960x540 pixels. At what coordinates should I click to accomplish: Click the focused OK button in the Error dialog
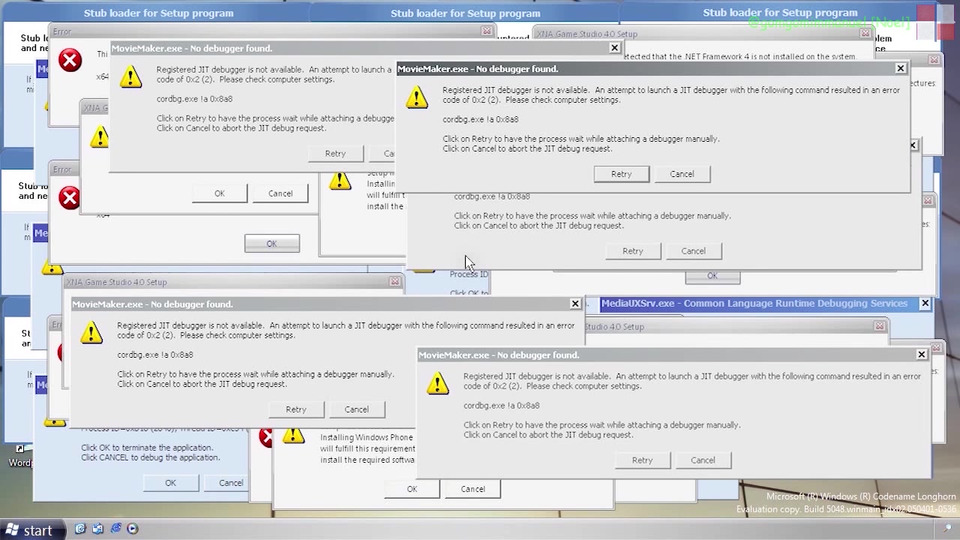click(x=272, y=244)
